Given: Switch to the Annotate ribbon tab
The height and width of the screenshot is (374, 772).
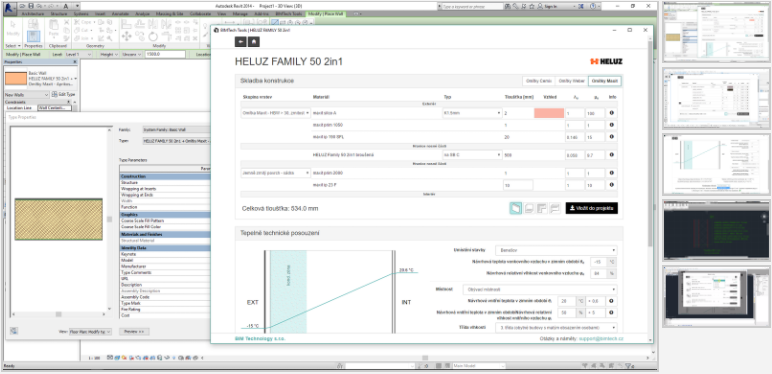Looking at the screenshot, I should (121, 14).
